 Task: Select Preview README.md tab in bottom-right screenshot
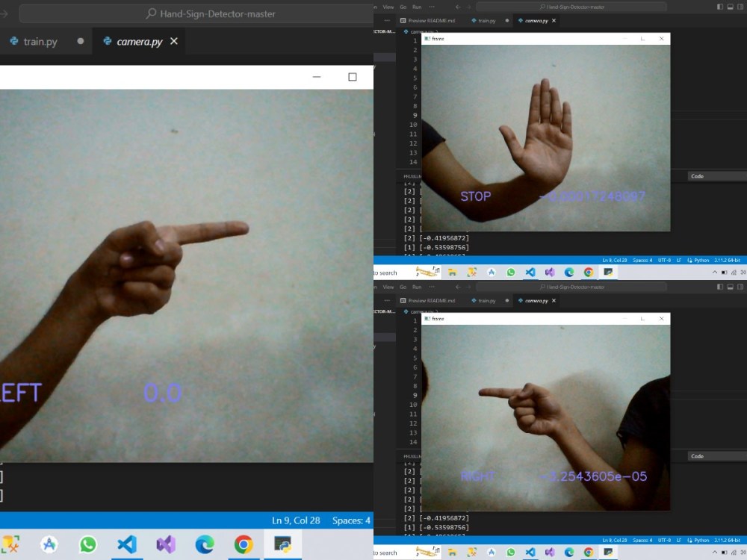click(428, 300)
